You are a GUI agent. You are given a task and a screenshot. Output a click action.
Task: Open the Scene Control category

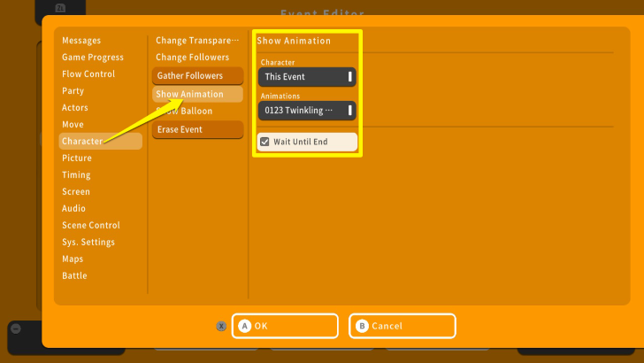91,225
